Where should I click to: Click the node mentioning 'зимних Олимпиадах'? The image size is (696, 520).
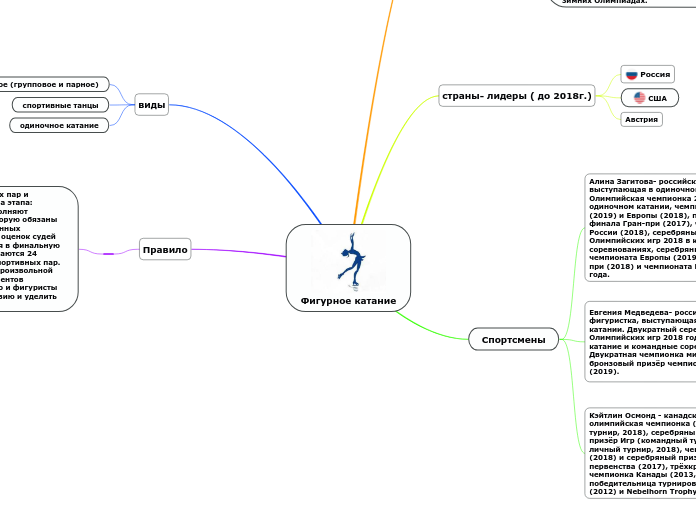tap(621, 2)
